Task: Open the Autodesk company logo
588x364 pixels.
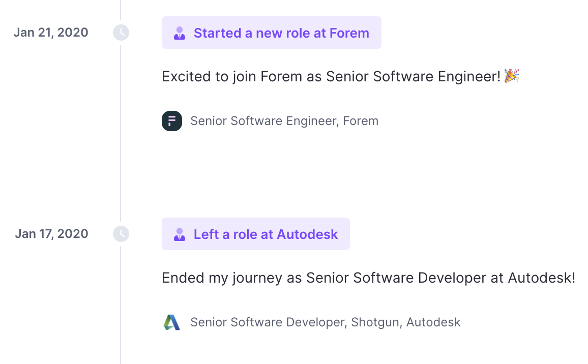Action: pos(171,322)
